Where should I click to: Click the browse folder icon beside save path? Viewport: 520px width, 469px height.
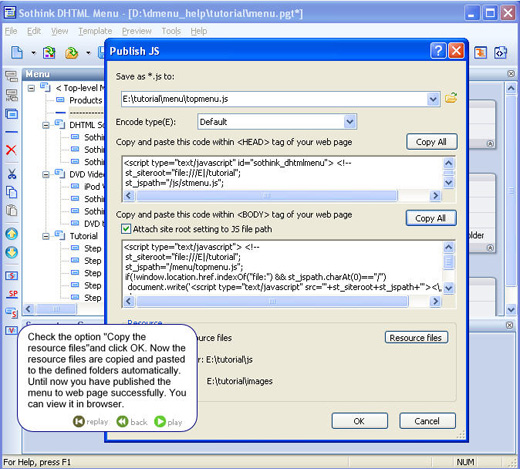(451, 98)
